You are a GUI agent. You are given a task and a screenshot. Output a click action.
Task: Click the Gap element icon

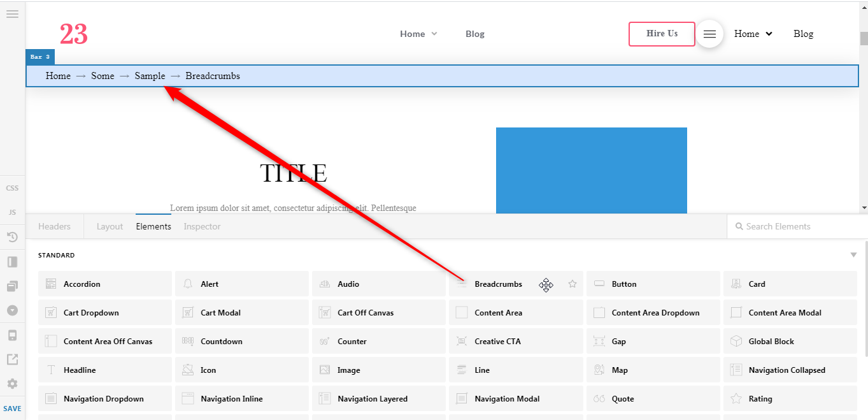pos(599,342)
